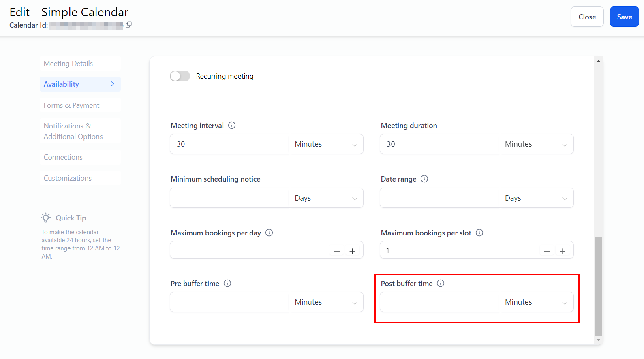
Task: Click the Quick Tip lightbulb icon
Action: pyautogui.click(x=46, y=218)
